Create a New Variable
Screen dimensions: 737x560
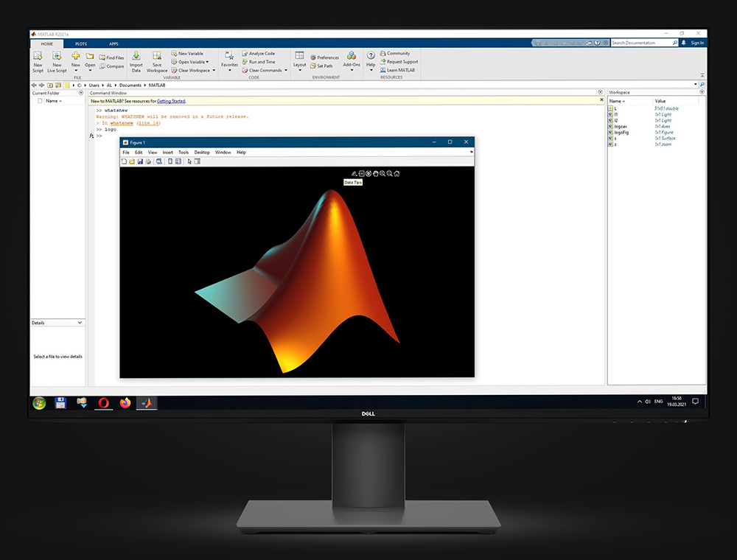click(187, 54)
